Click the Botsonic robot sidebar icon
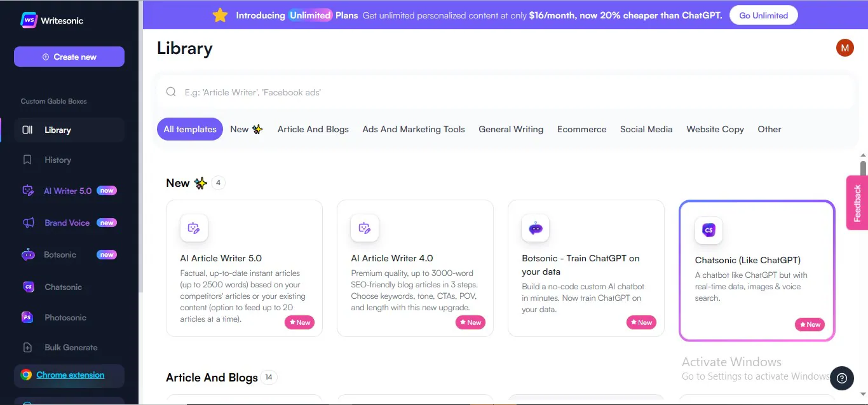 click(28, 255)
